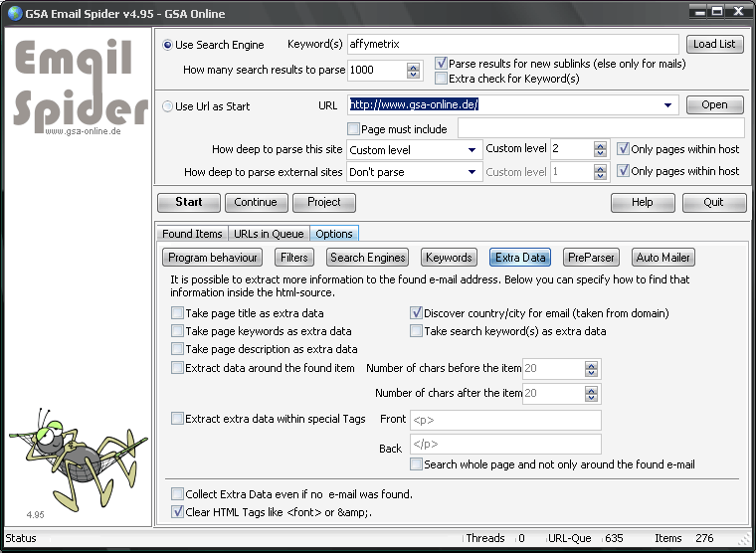Enable Extract data around the found item
Screen dimensions: 756x553
177,368
